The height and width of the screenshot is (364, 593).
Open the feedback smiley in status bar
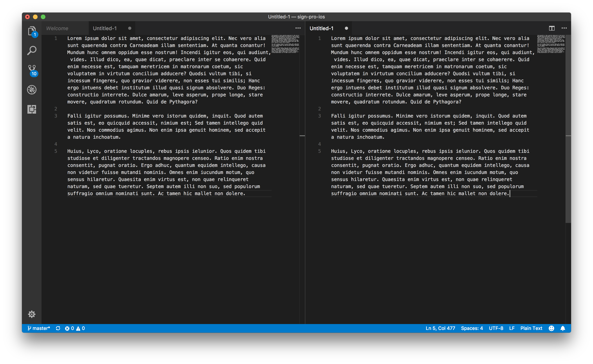(x=551, y=328)
